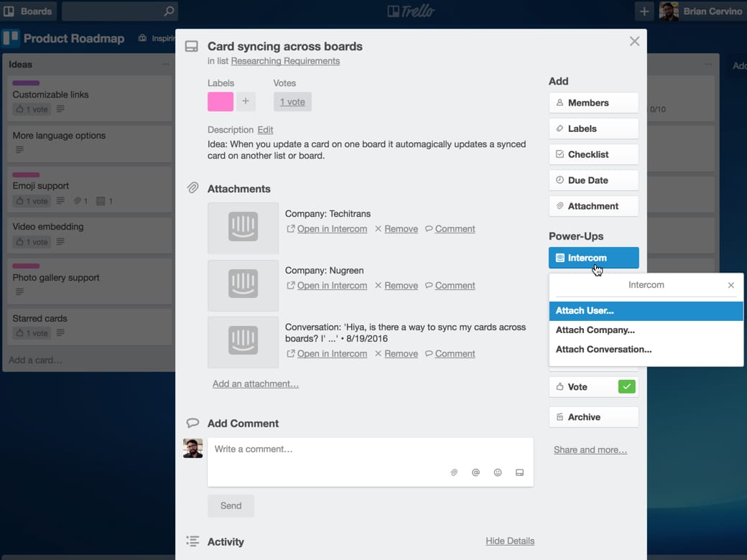The image size is (747, 560).
Task: Click the paperclip icon in the comment editor
Action: pos(454,472)
